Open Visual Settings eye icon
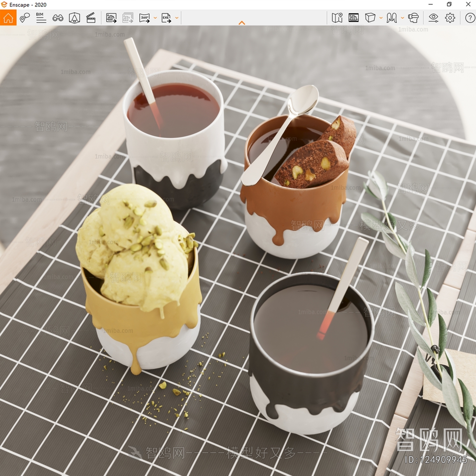 point(433,18)
